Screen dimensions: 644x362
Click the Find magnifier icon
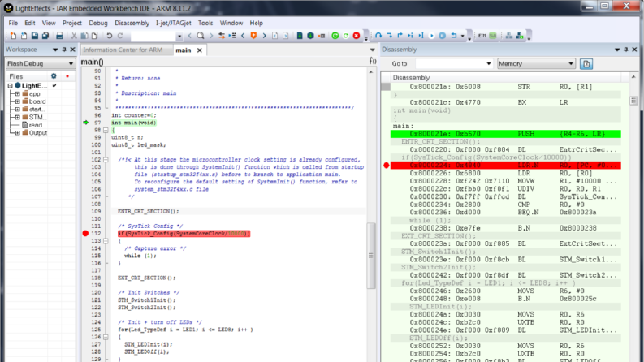(201, 36)
